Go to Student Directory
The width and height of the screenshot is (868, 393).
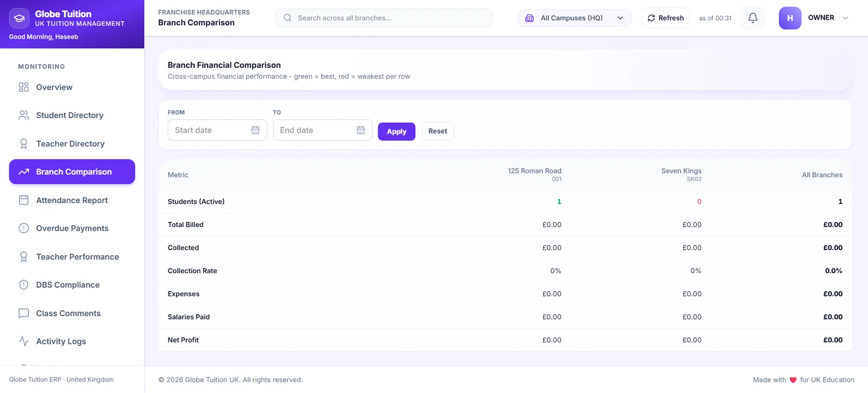click(x=72, y=115)
